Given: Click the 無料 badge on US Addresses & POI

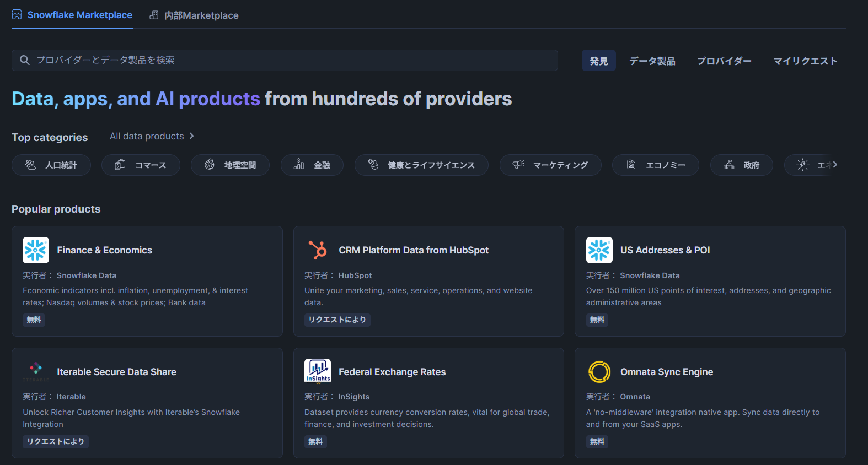Looking at the screenshot, I should [597, 320].
